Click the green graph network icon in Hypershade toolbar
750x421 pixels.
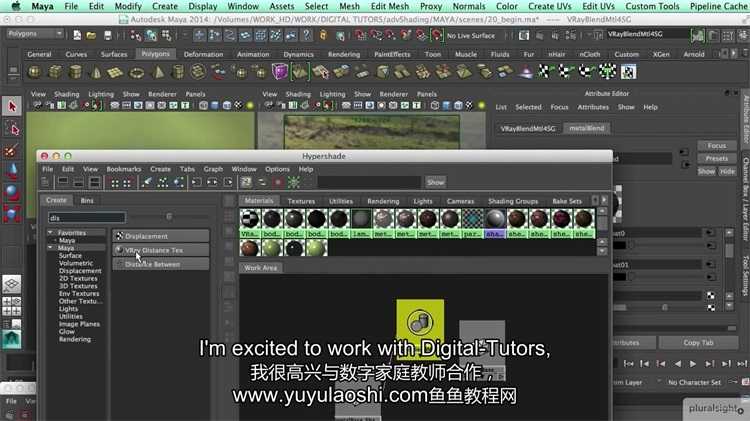pos(294,182)
